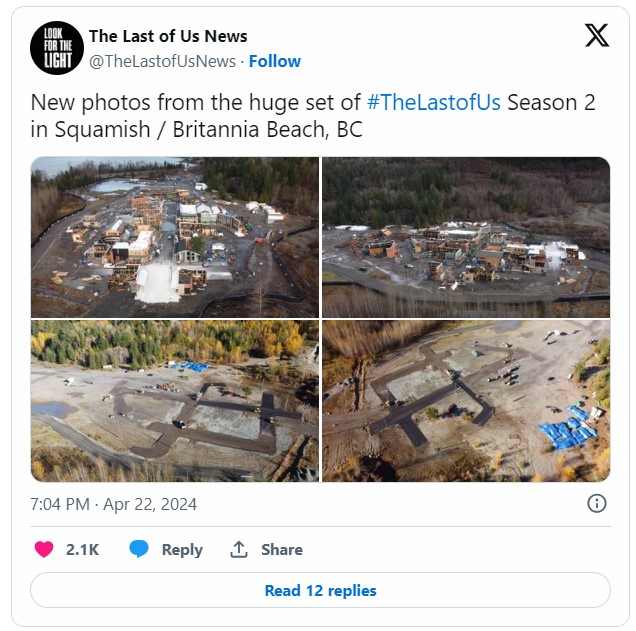The image size is (636, 631).
Task: Open bottom-right photo with blue tarps
Action: click(466, 401)
